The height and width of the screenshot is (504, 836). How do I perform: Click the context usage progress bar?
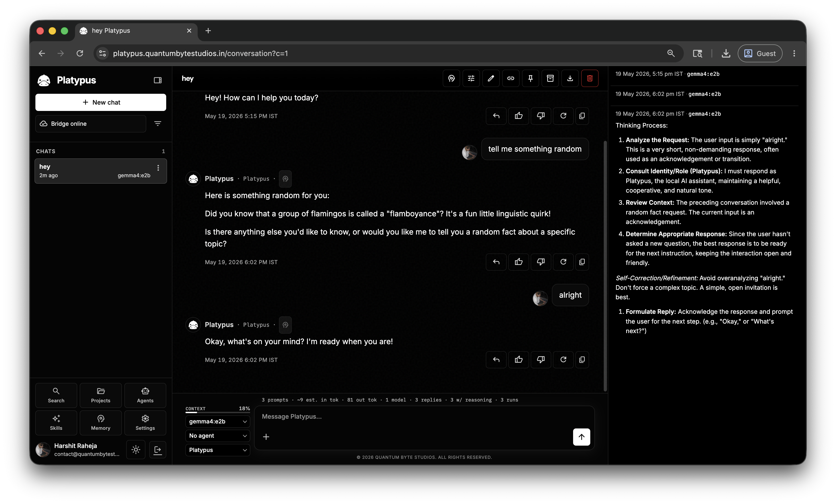point(217,412)
